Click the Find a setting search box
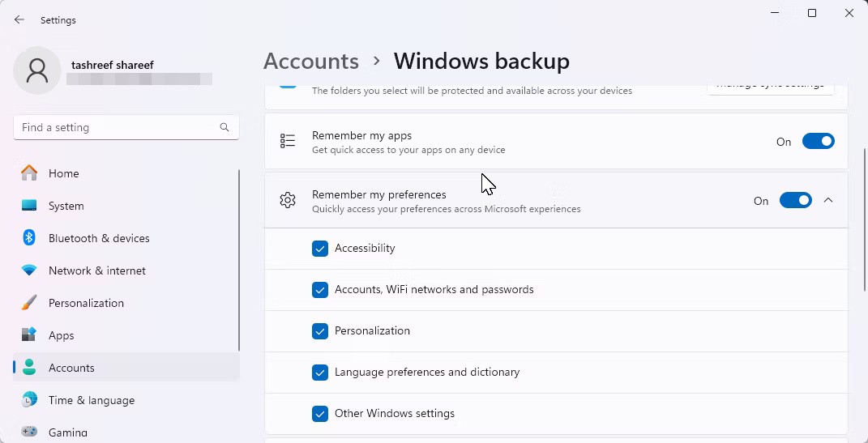868x443 pixels. tap(118, 127)
